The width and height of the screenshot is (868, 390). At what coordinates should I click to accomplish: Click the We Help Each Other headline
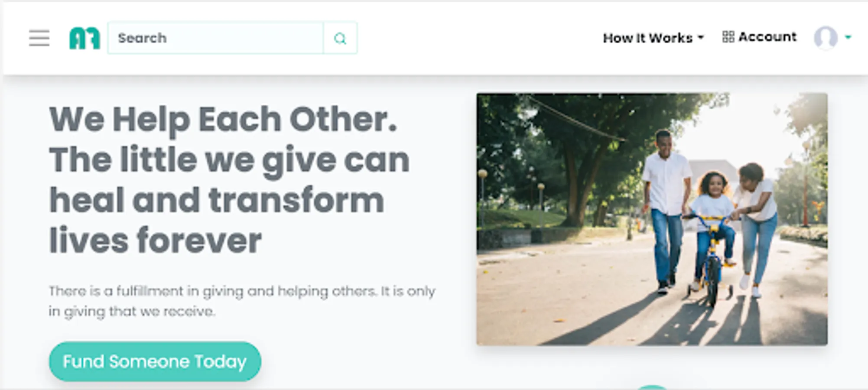(223, 119)
